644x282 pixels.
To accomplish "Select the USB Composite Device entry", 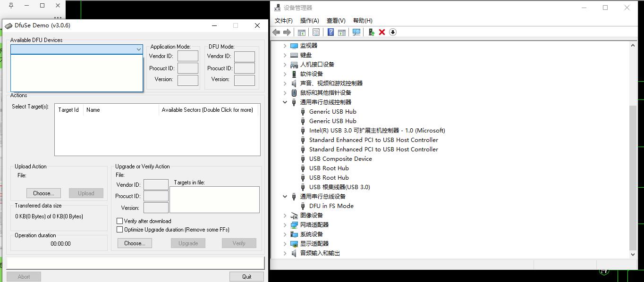I will point(340,158).
